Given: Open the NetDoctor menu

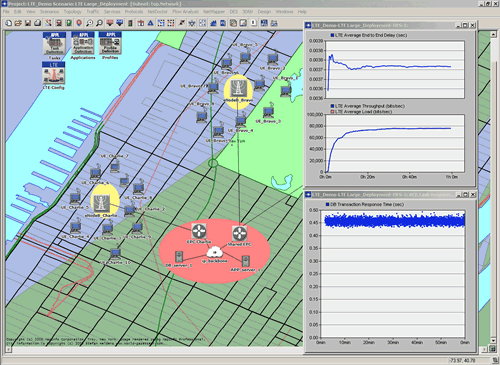Looking at the screenshot, I should pyautogui.click(x=157, y=12).
